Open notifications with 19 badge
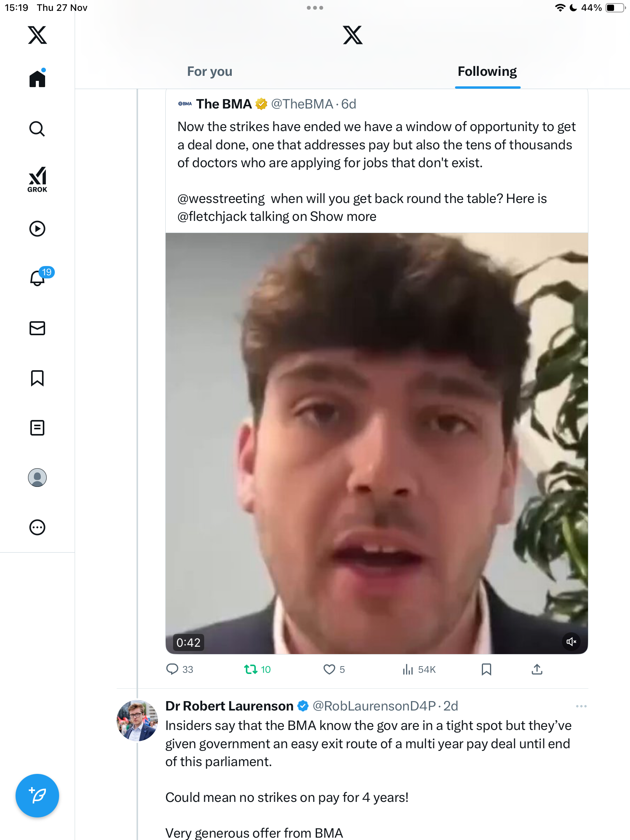 point(38,278)
